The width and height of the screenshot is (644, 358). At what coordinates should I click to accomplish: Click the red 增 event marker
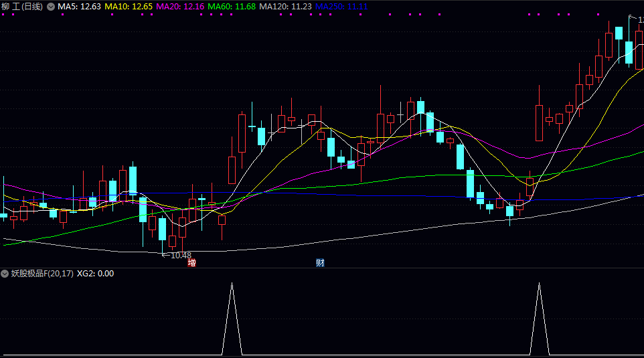tap(192, 263)
